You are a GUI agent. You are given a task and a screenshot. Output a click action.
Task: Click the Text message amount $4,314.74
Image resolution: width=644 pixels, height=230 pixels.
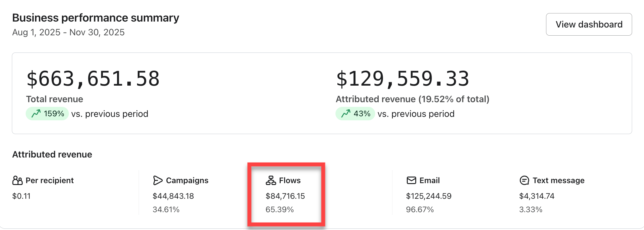coord(537,196)
